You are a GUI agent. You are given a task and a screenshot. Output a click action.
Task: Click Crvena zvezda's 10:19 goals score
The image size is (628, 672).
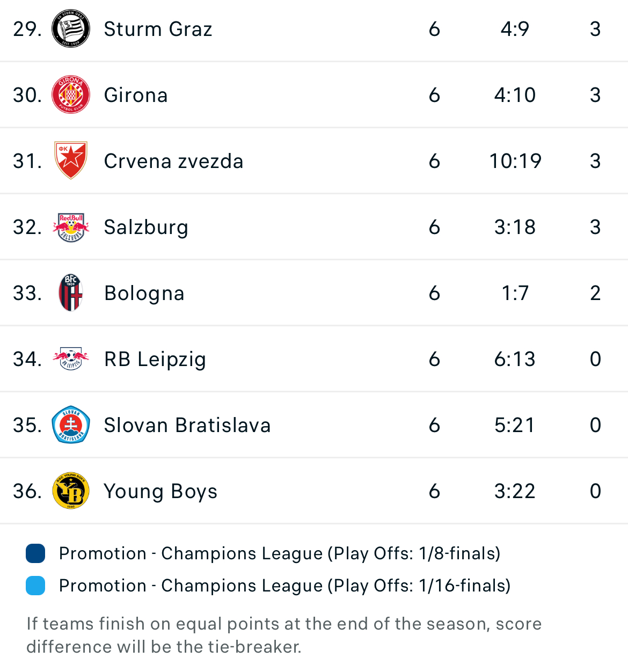(x=515, y=161)
